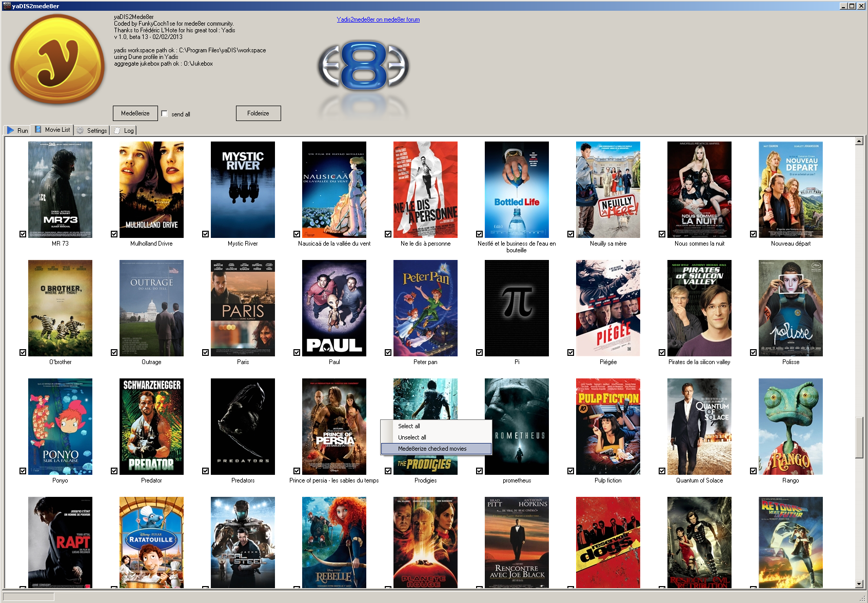
Task: Select the MR 73 poster thumbnail
Action: point(60,190)
